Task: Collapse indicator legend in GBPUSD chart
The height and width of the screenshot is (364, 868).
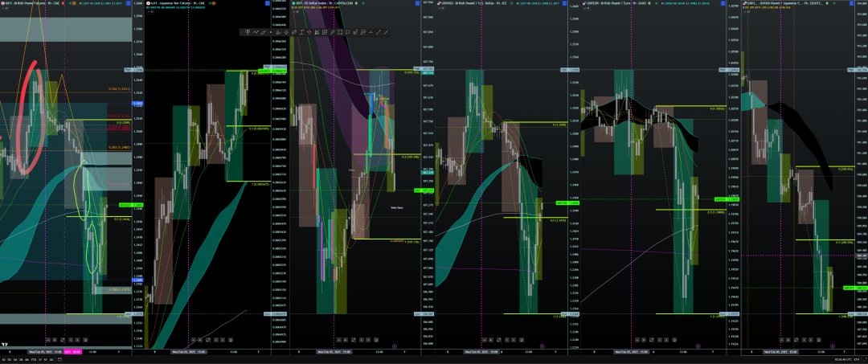Action: [x=440, y=8]
